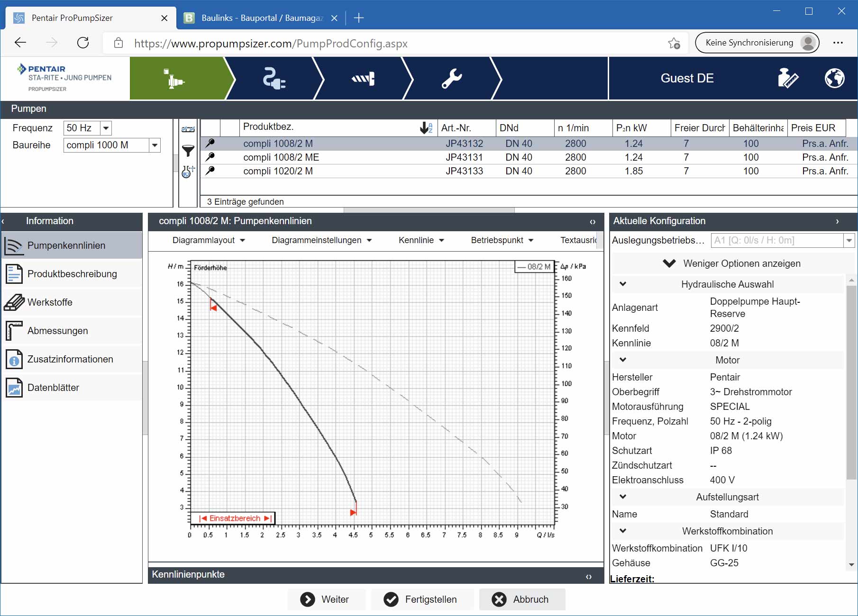Click the pin icon for compli 1020/2 M
The image size is (858, 616).
pyautogui.click(x=210, y=171)
